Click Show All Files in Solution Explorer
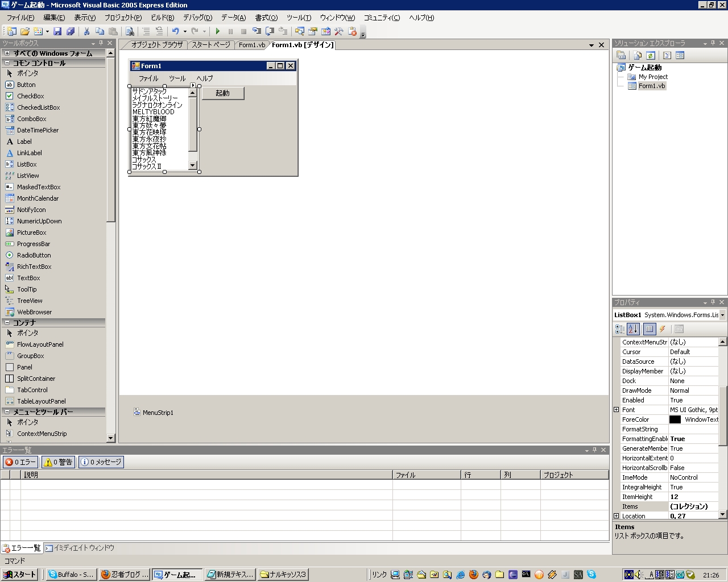Viewport: 728px width, 582px height. (x=638, y=55)
